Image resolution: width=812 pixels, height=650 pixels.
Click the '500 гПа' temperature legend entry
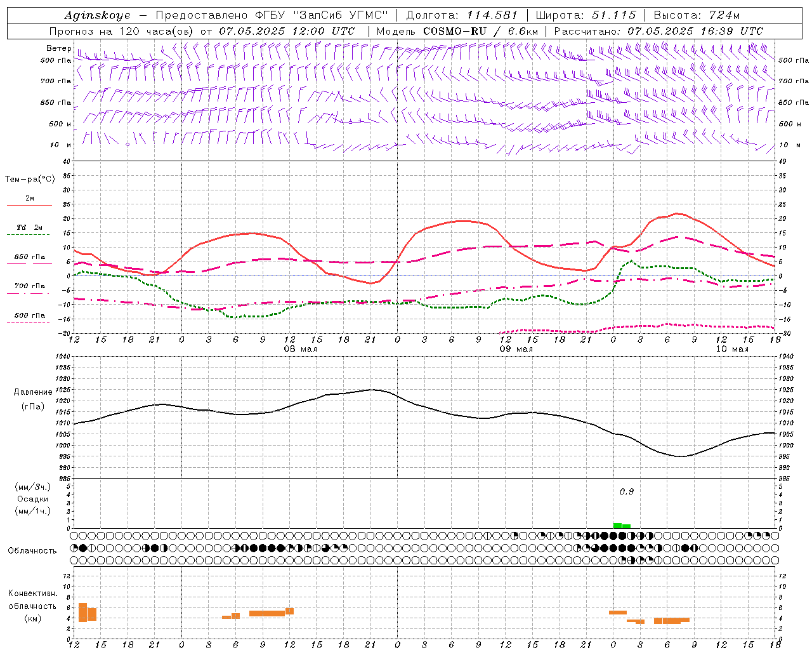[30, 315]
